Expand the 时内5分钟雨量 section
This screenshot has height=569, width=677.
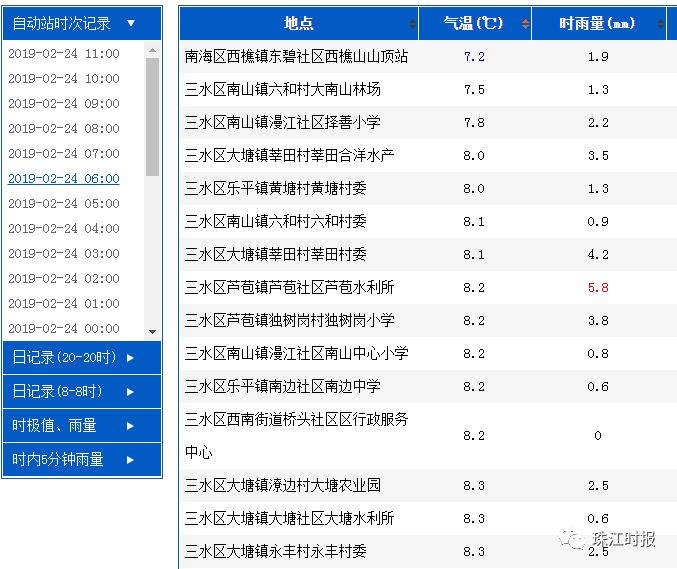[82, 459]
